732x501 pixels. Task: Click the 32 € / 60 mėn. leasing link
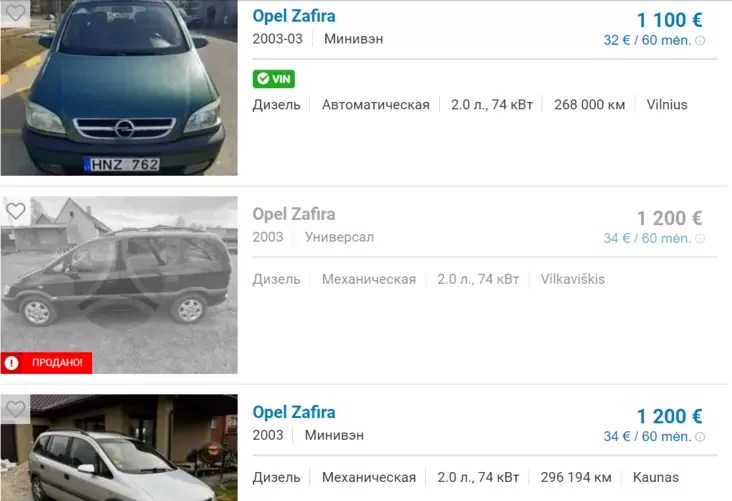[x=647, y=40]
